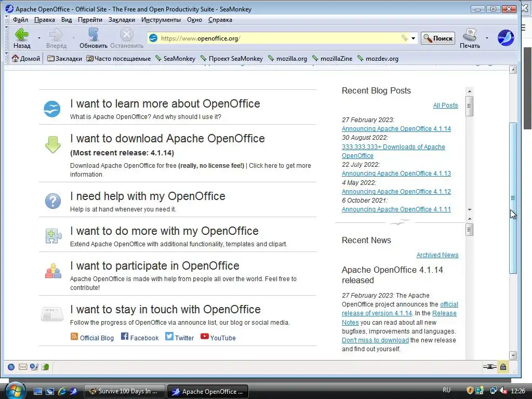532x399 pixels.
Task: Open I want to learn more about OpenOffice
Action: pos(165,103)
